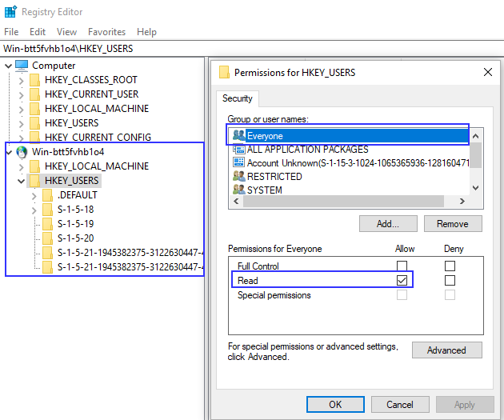Open the Help menu
504x420 pixels.
[146, 32]
